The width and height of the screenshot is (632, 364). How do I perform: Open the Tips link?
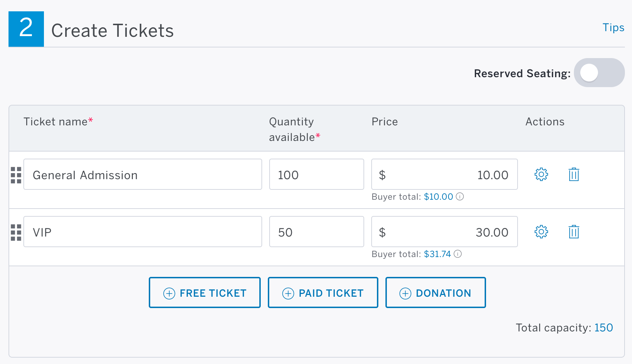coord(614,28)
